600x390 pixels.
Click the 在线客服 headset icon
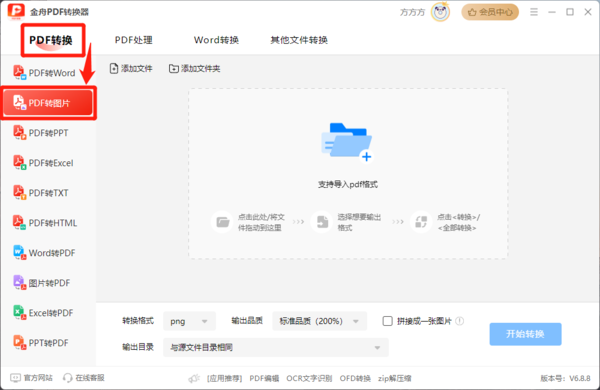pyautogui.click(x=68, y=378)
